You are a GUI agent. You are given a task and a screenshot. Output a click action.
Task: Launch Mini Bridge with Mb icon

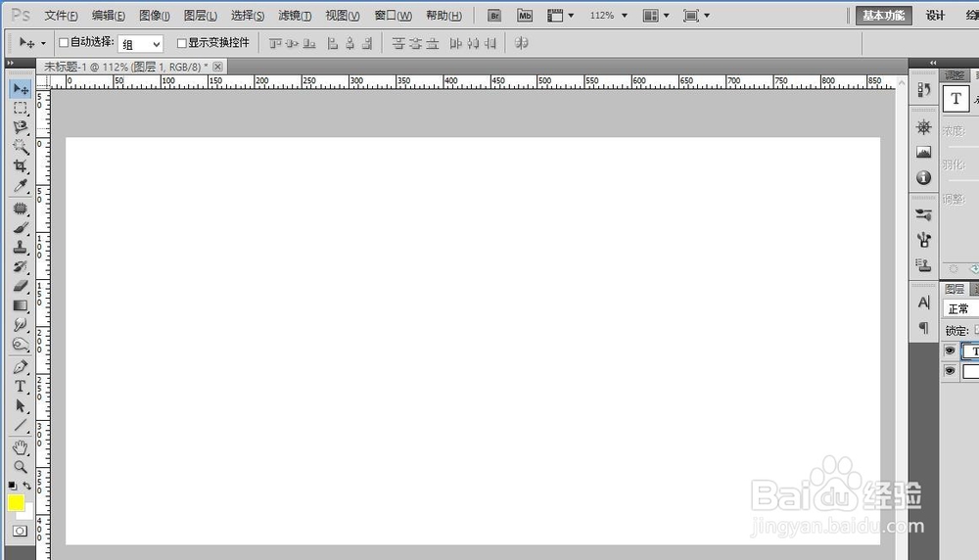pos(525,16)
